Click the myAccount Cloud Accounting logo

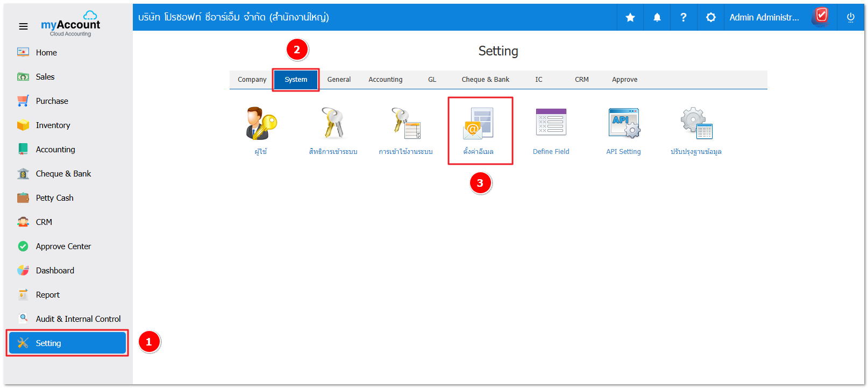click(70, 24)
